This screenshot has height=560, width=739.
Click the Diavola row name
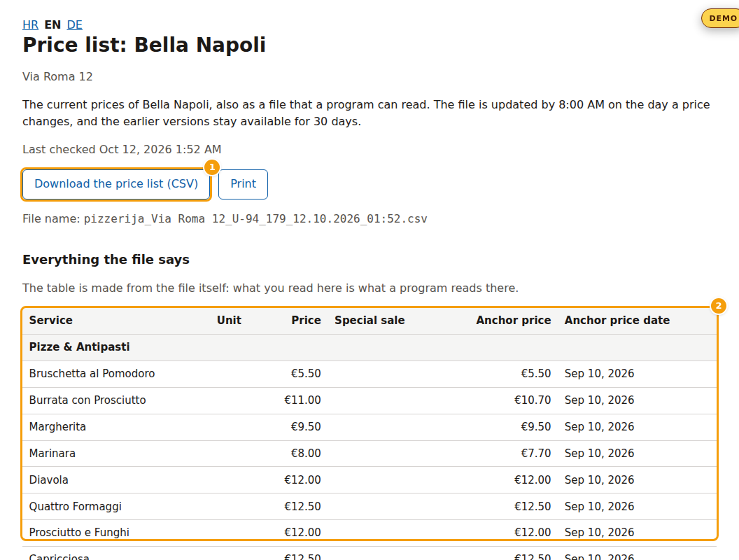pyautogui.click(x=48, y=480)
